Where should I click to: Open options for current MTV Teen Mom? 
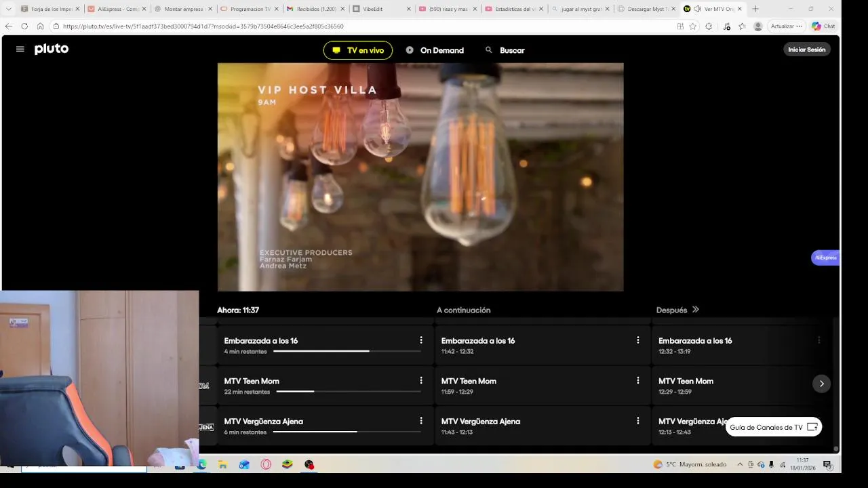421,381
